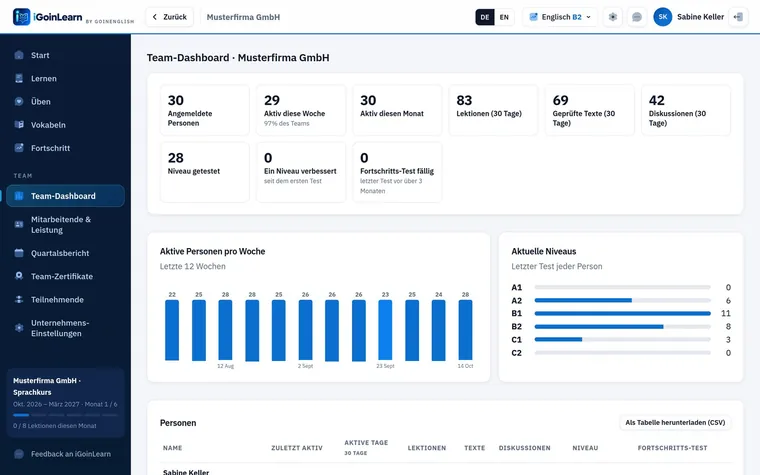Open the Englisch B2 course dropdown
Screen dimensions: 760x475
560,17
